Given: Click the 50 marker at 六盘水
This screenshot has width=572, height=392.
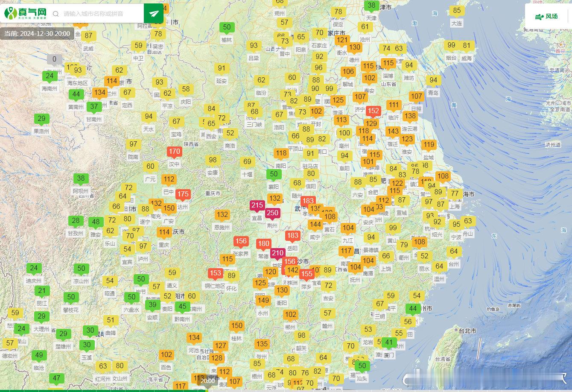Looking at the screenshot, I should (131, 297).
